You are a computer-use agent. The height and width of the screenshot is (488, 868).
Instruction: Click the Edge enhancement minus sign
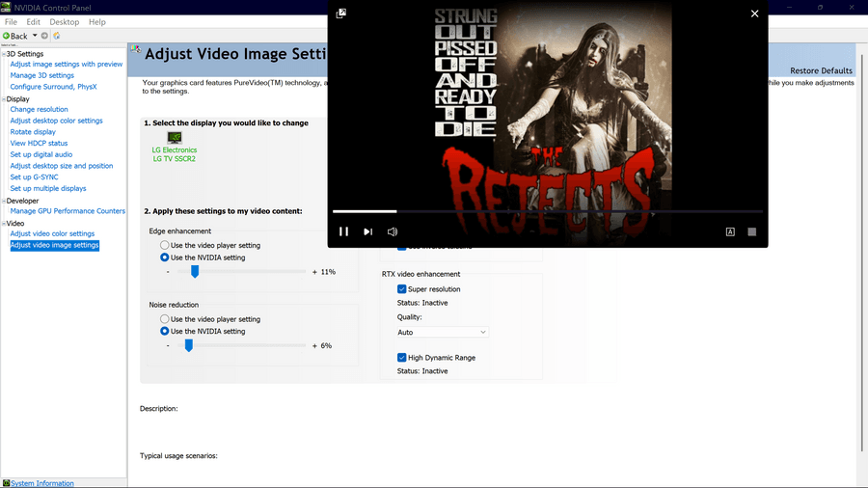168,272
